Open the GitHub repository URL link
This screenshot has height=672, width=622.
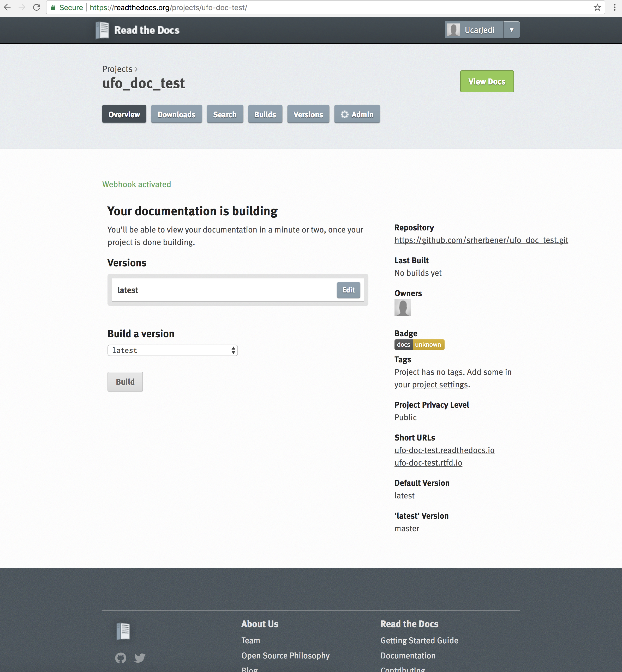click(x=481, y=240)
